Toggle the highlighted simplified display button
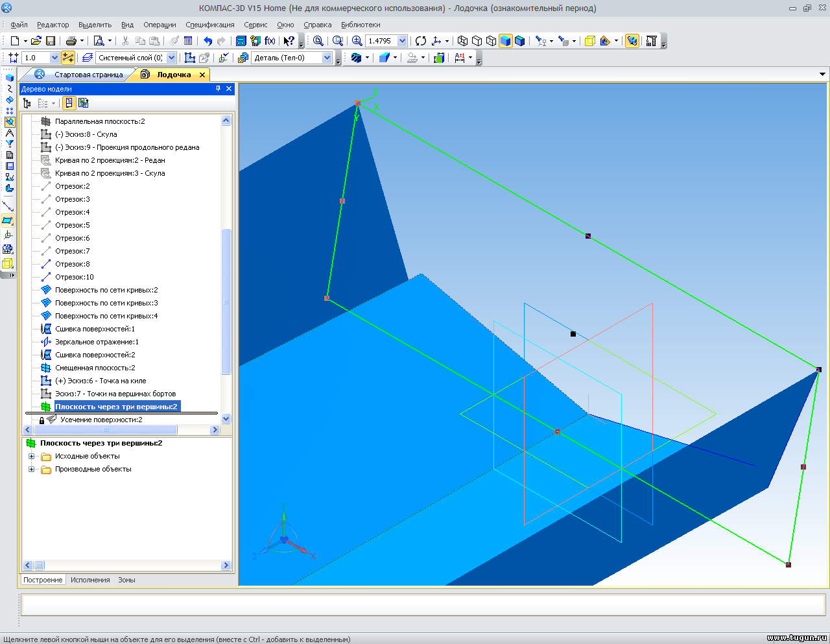Image resolution: width=830 pixels, height=644 pixels. tap(632, 41)
